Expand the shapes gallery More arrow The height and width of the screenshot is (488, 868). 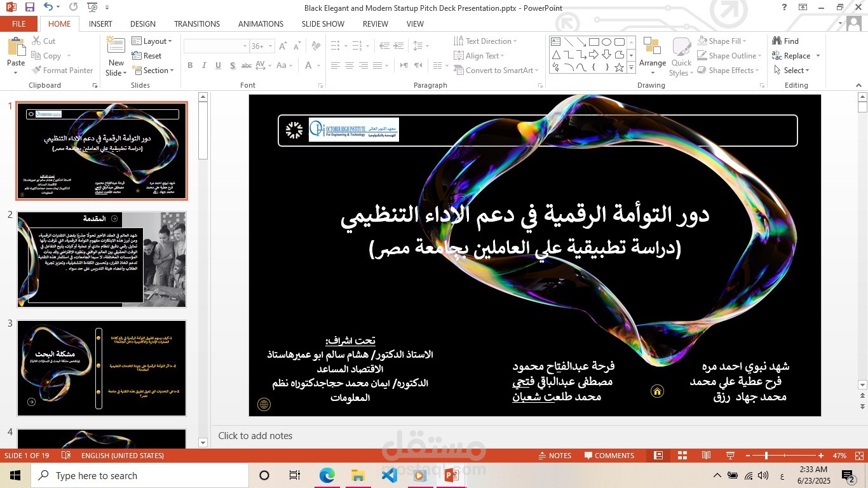(631, 67)
